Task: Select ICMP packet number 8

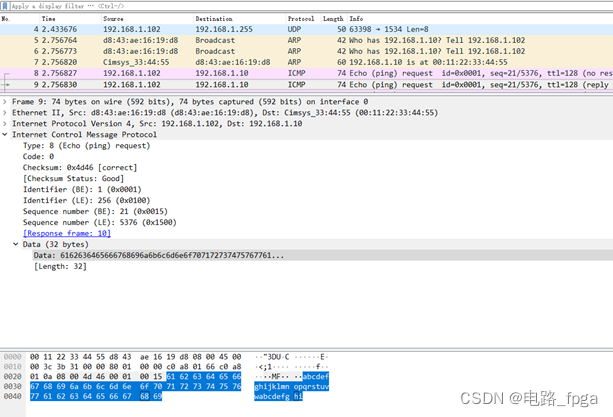Action: point(306,73)
